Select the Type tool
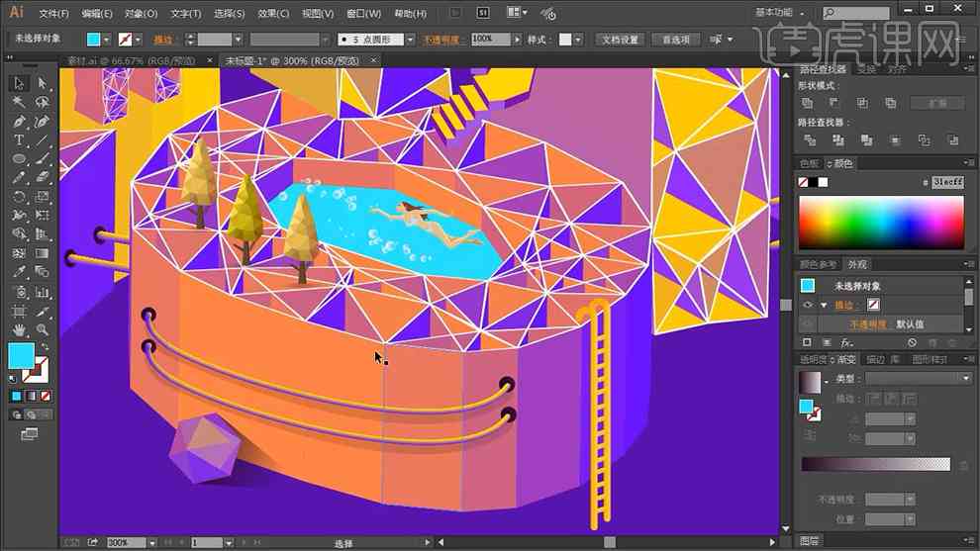This screenshot has height=551, width=980. point(19,139)
